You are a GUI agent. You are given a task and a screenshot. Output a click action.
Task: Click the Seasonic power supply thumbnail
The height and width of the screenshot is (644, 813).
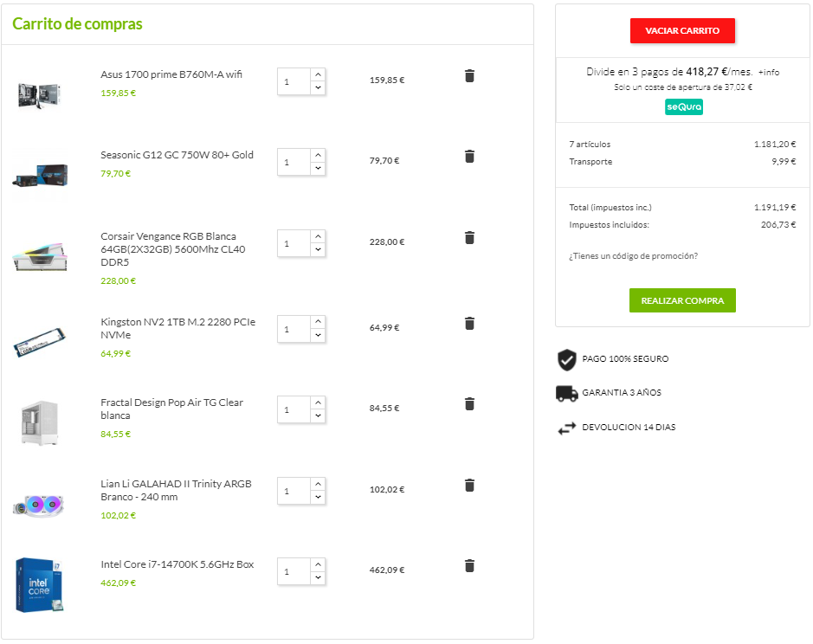[40, 175]
